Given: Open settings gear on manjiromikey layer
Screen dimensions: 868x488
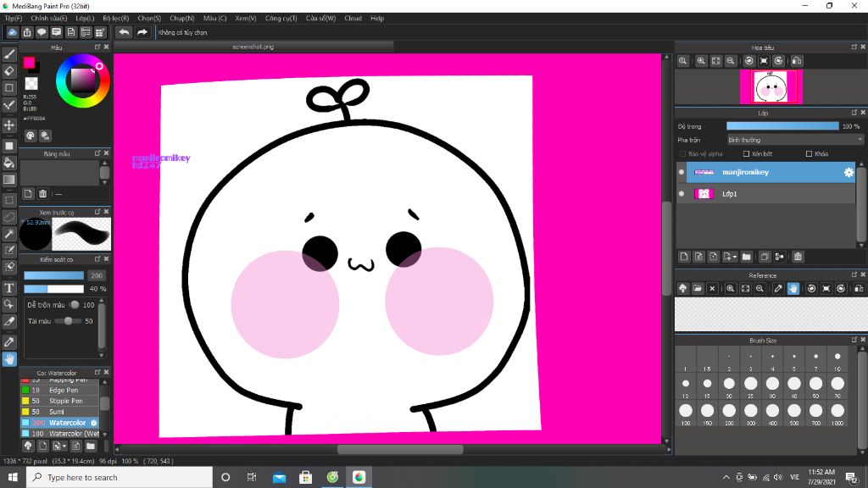Looking at the screenshot, I should coord(848,172).
